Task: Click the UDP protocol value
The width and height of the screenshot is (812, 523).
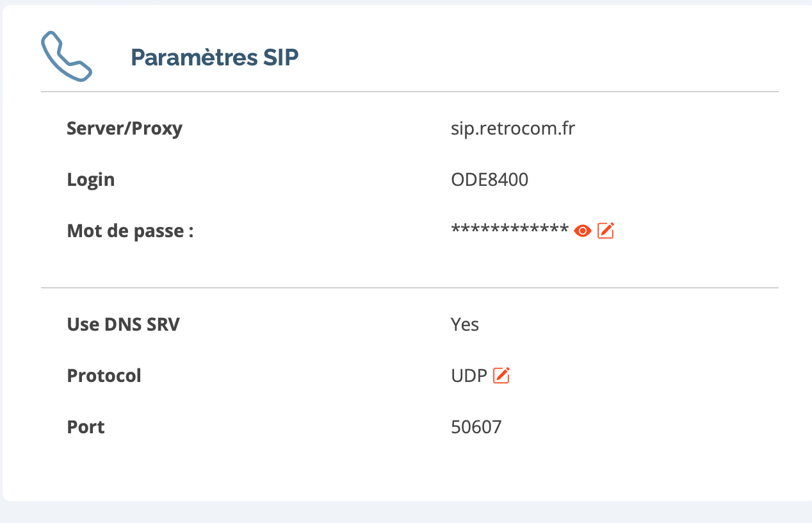Action: point(469,376)
